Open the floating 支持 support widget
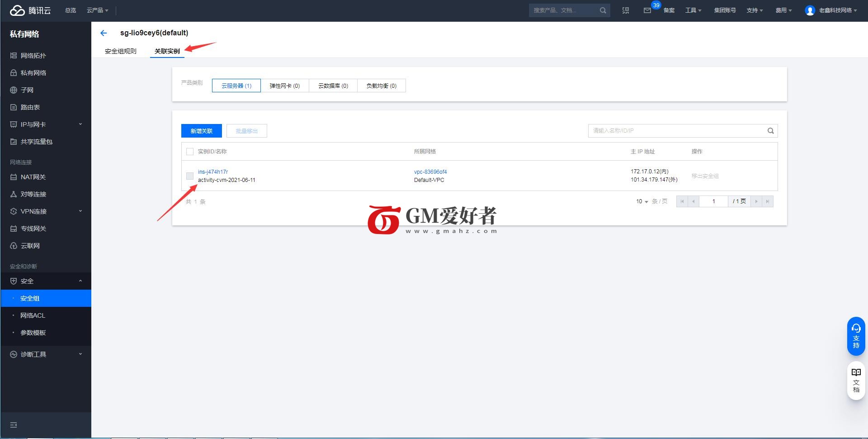Image resolution: width=868 pixels, height=439 pixels. 856,336
